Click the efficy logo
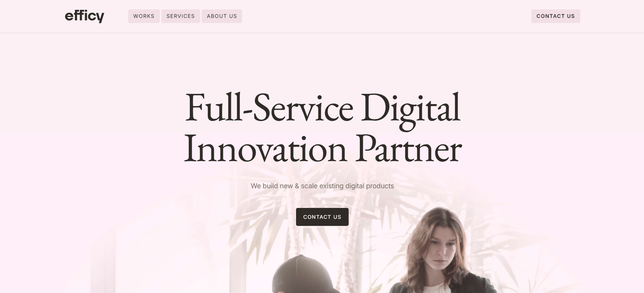Image resolution: width=644 pixels, height=293 pixels. 85,16
